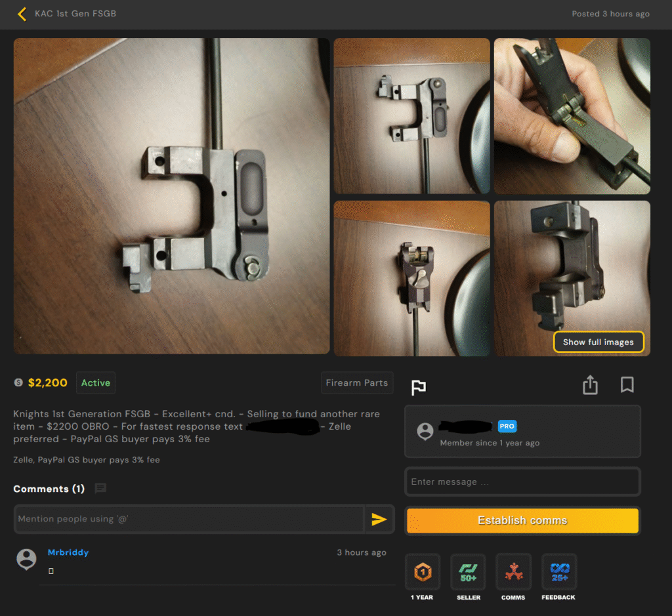Open the Mrbriddy commenter profile link
Viewport: 672px width, 616px height.
68,552
